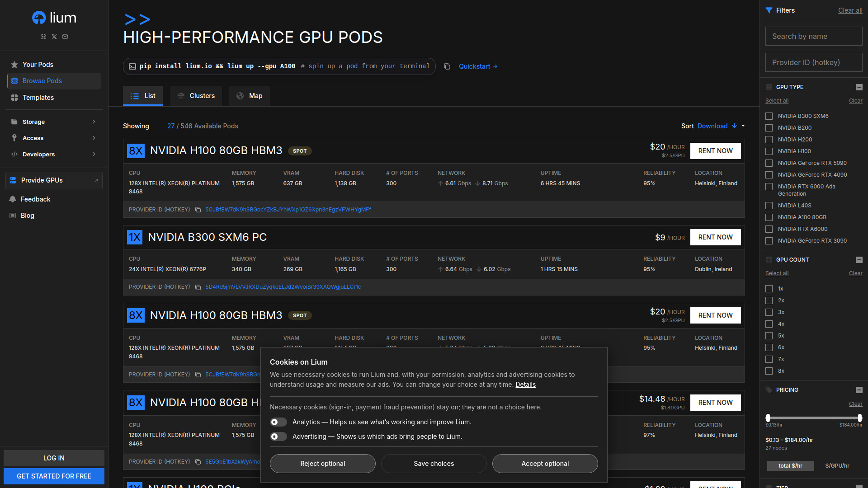Switch pricing to $/GPU/hr

[x=837, y=466]
